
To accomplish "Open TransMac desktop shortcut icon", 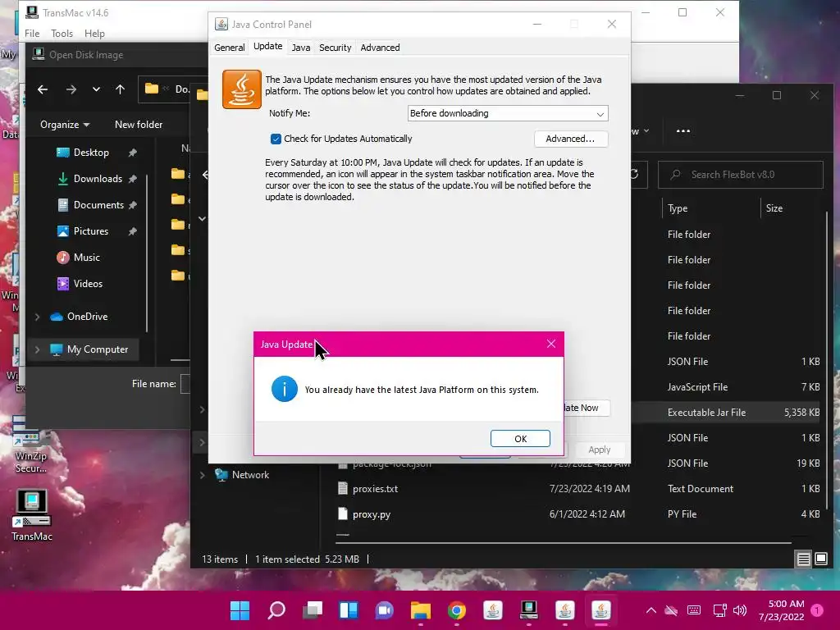I will click(x=32, y=515).
